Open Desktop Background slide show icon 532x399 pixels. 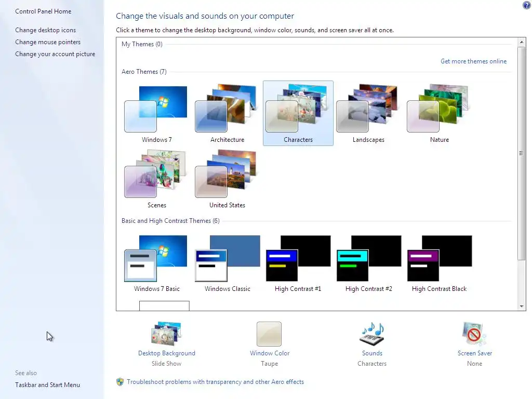tap(166, 334)
